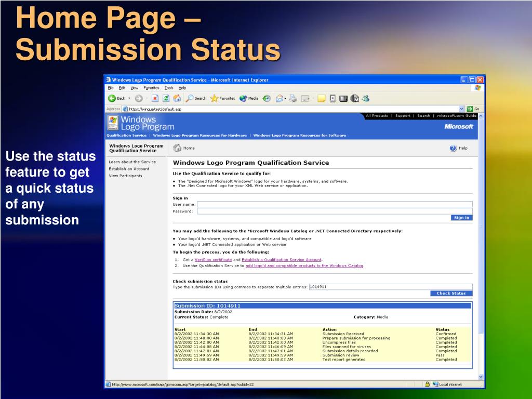Open the File menu

coord(111,88)
